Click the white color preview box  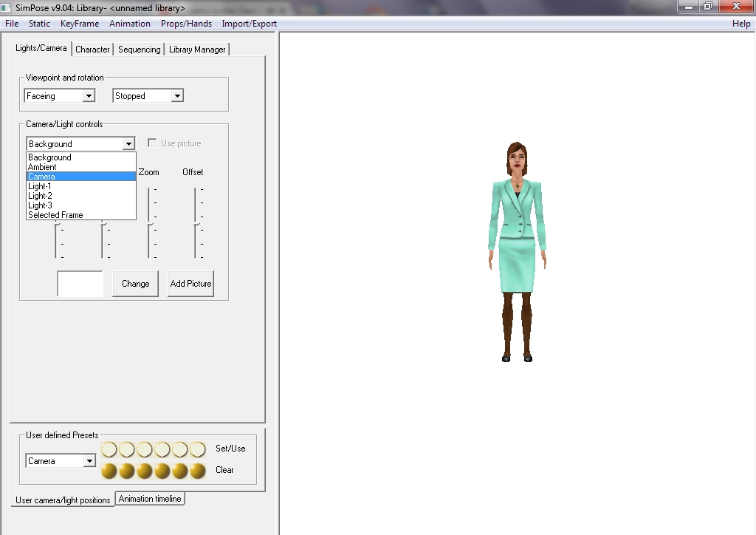(80, 284)
